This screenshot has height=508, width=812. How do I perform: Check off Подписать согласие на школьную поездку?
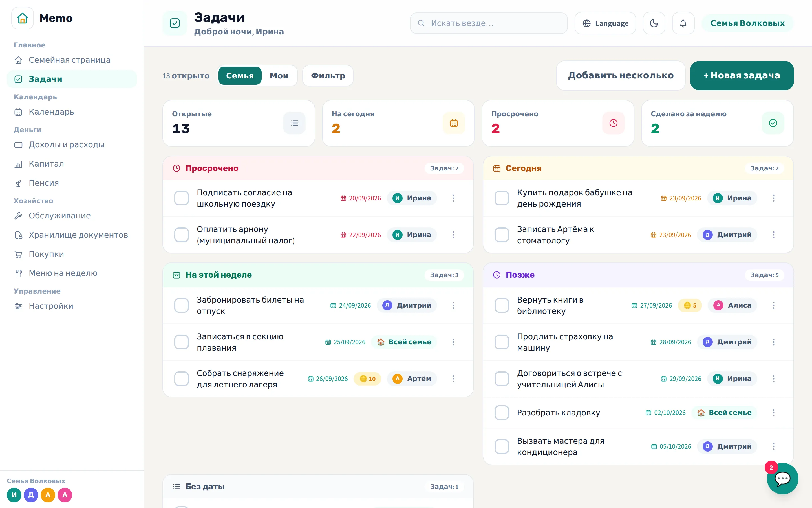click(182, 198)
